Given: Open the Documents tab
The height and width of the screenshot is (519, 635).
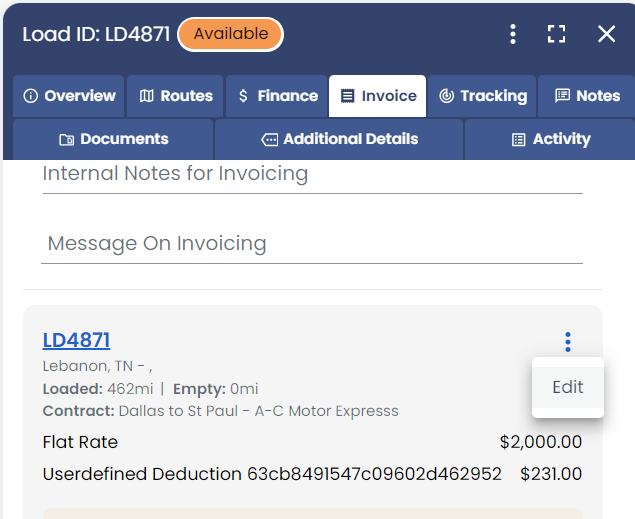Looking at the screenshot, I should [113, 139].
